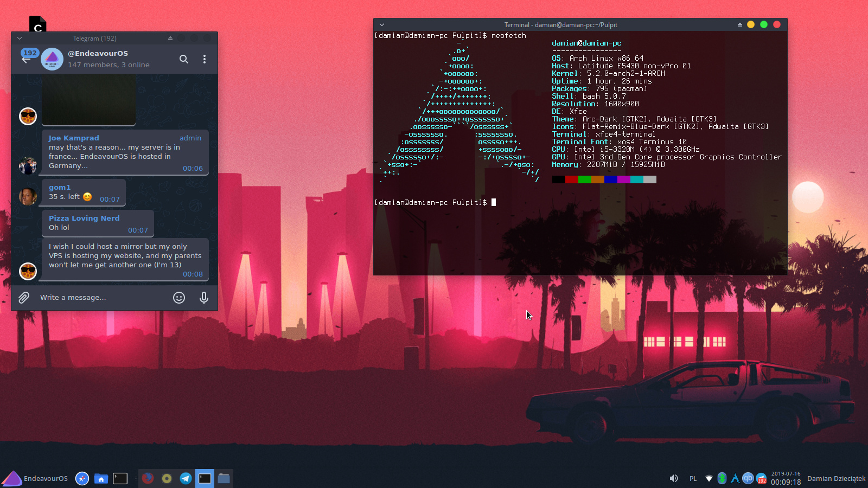Open qBittorrent tray icon
The height and width of the screenshot is (488, 868).
[748, 478]
